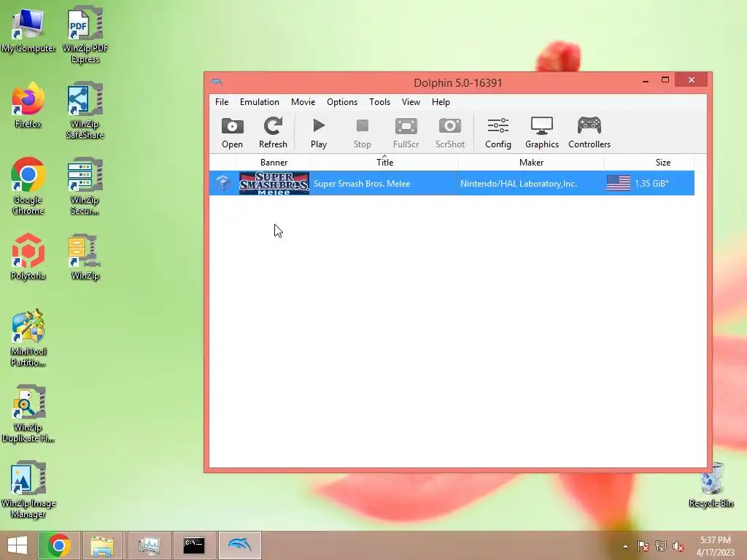Viewport: 747px width, 560px height.
Task: Click the muted volume tray icon
Action: 678,546
